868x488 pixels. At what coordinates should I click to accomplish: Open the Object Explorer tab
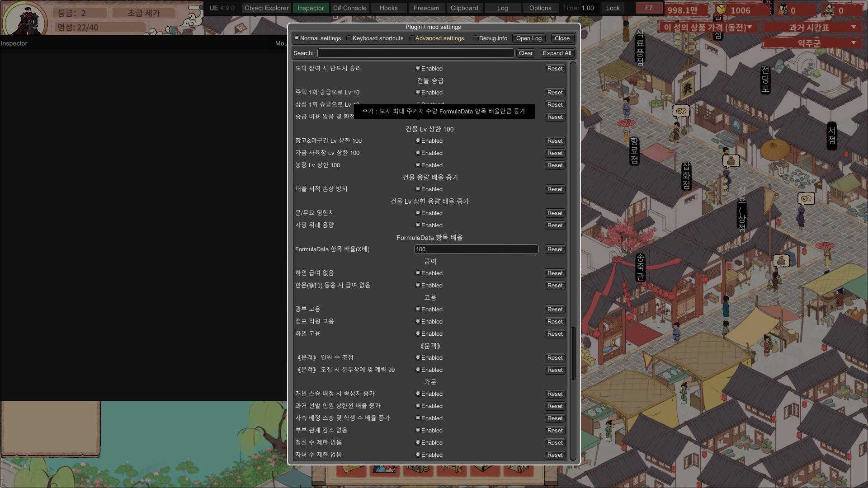coord(266,8)
